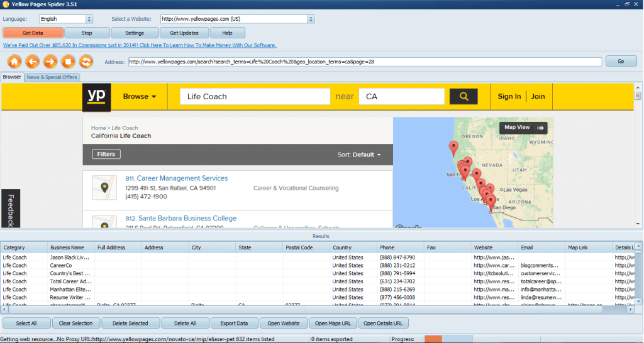This screenshot has height=343, width=644.
Task: Expand the Browse menu
Action: (140, 96)
